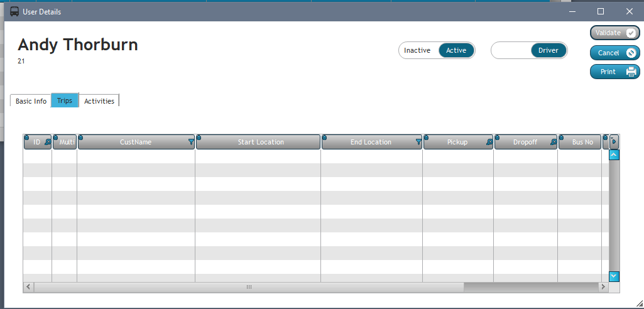Click the bus icon in the title bar
Screen dimensions: 644x309
tap(14, 11)
